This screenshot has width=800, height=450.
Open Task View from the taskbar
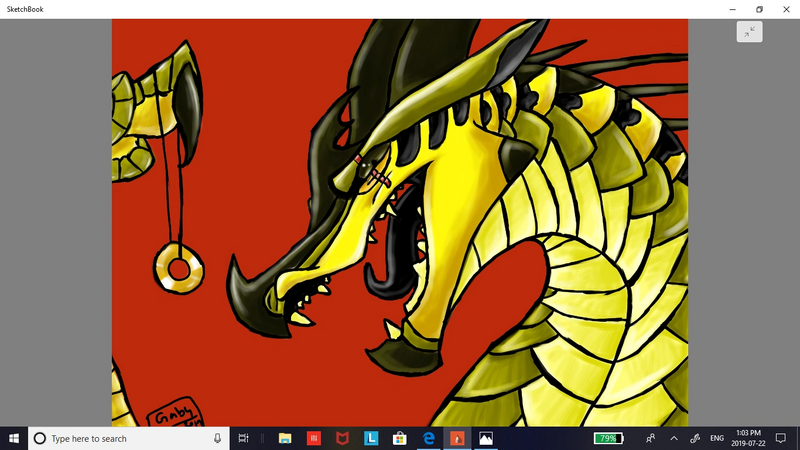(x=245, y=438)
